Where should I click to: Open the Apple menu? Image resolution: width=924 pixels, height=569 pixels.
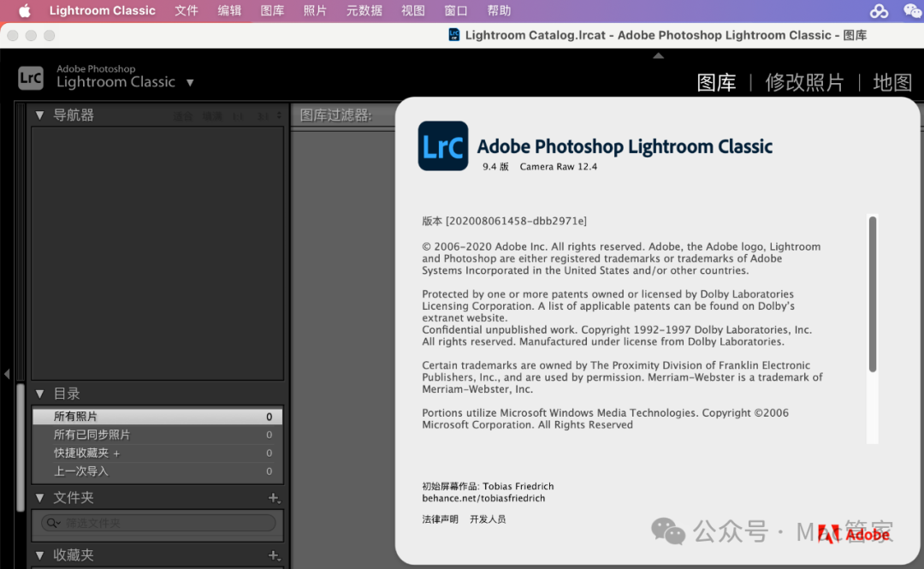click(x=25, y=10)
